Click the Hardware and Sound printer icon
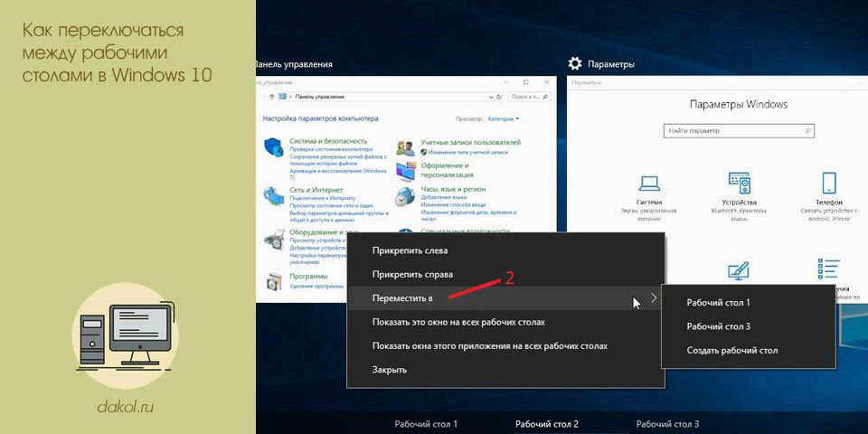The height and width of the screenshot is (434, 868). pyautogui.click(x=274, y=241)
